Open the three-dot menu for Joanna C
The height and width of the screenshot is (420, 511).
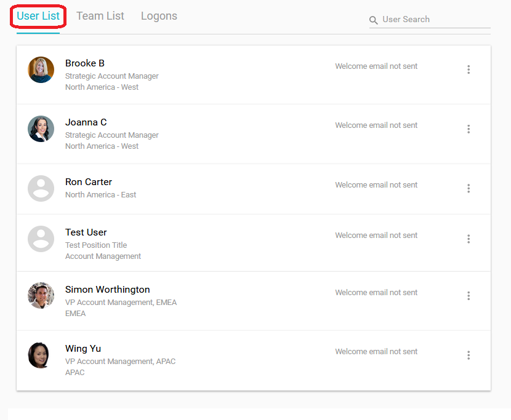(x=469, y=129)
